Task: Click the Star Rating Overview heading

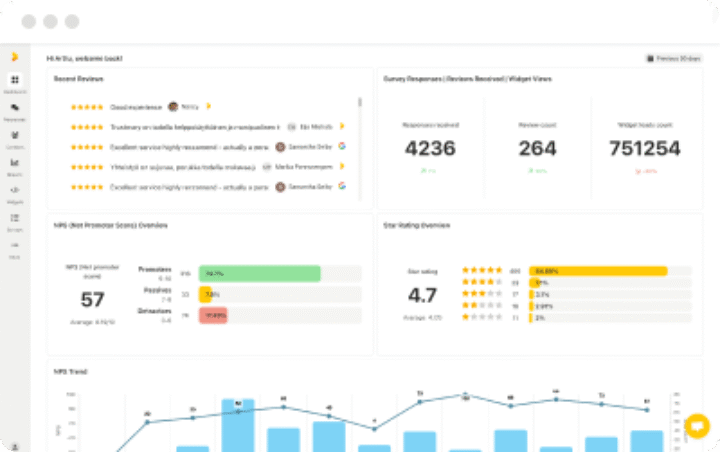Action: click(x=416, y=226)
